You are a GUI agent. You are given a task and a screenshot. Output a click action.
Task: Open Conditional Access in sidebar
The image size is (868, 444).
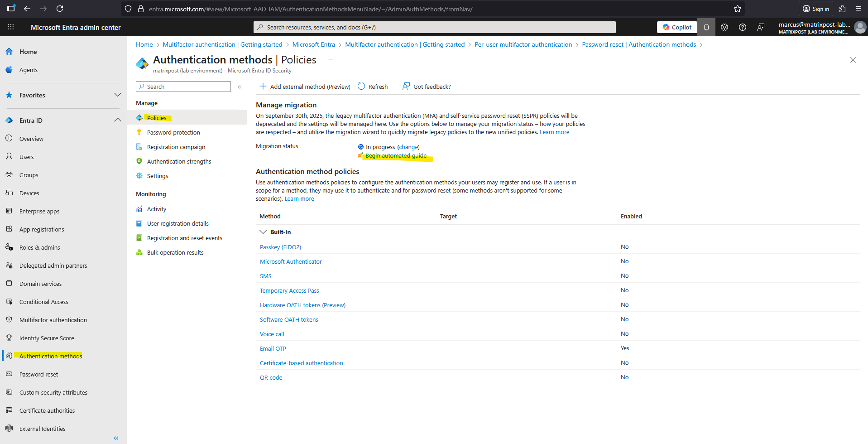44,302
